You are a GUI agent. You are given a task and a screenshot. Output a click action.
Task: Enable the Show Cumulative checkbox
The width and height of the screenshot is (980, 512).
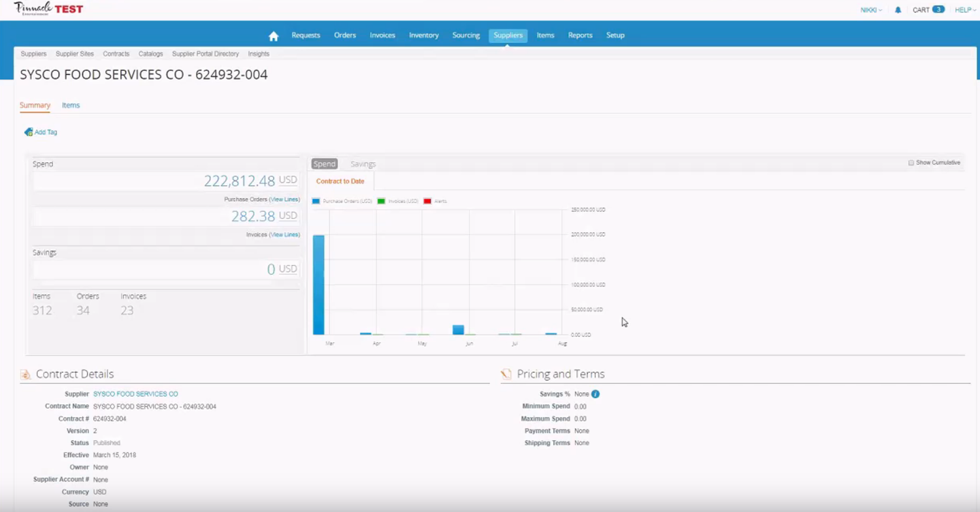click(x=911, y=162)
